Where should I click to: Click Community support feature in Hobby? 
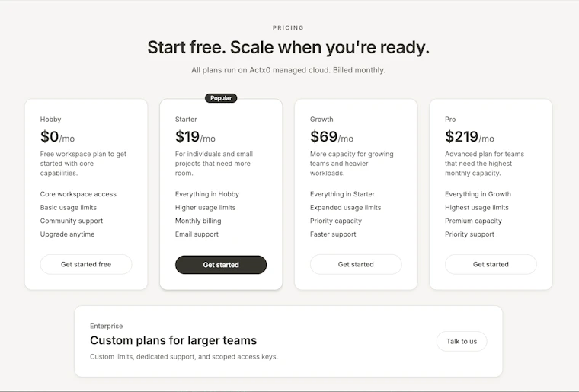(72, 221)
